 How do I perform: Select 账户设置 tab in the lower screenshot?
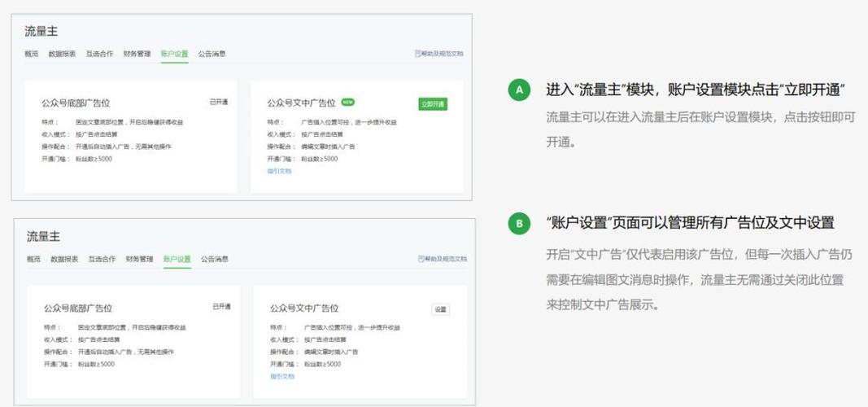coord(177,259)
